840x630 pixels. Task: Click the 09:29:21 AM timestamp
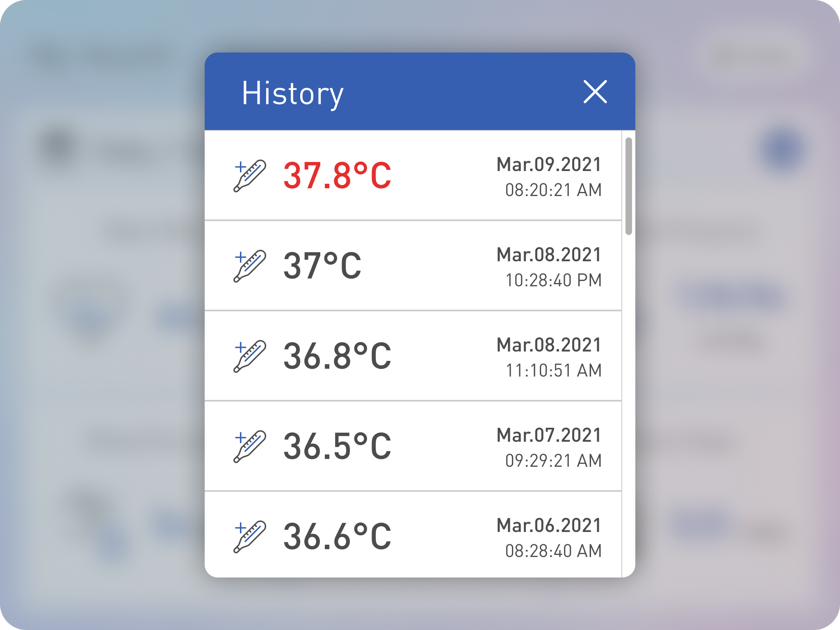tap(553, 461)
